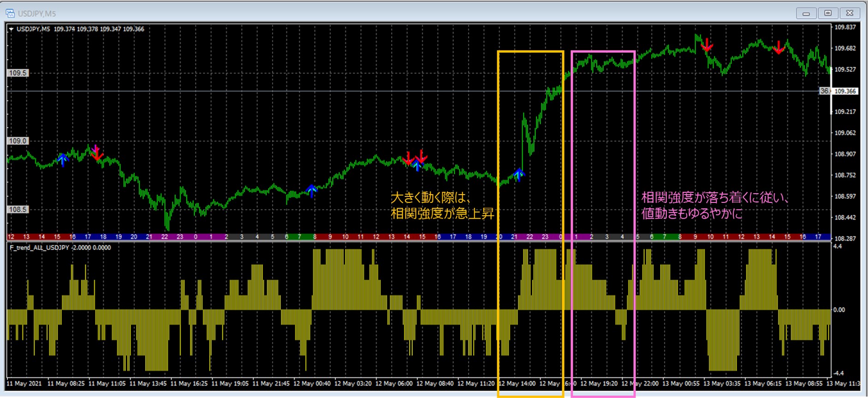This screenshot has height=398, width=868.
Task: Expand the small triangle before the USDJPY,M5 chart label
Action: point(11,29)
